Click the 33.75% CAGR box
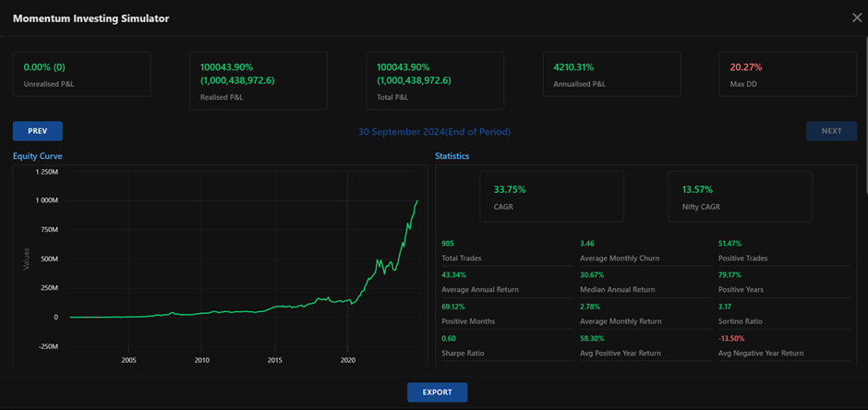Image resolution: width=868 pixels, height=410 pixels. pos(552,197)
